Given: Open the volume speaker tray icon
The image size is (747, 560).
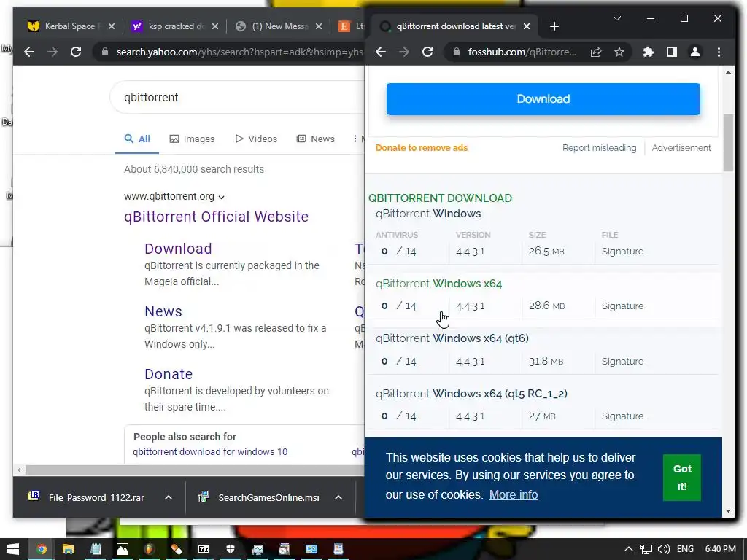Looking at the screenshot, I should click(x=664, y=549).
